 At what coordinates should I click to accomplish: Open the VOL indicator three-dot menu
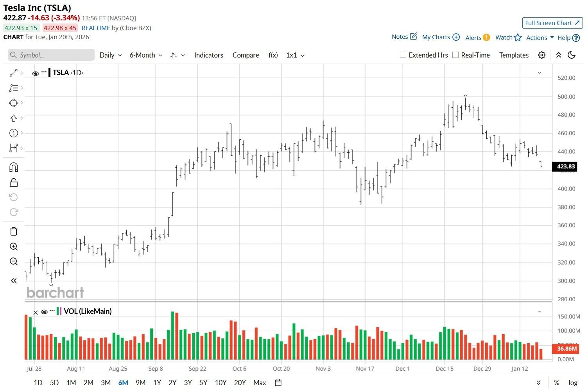tap(52, 311)
